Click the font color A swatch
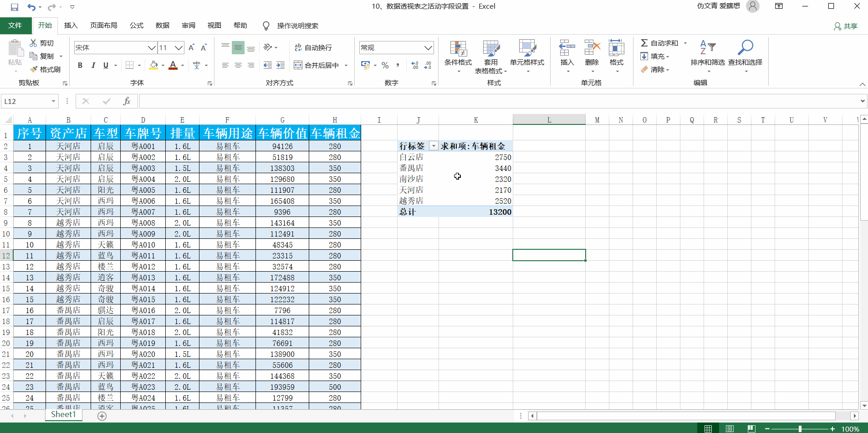 click(173, 65)
